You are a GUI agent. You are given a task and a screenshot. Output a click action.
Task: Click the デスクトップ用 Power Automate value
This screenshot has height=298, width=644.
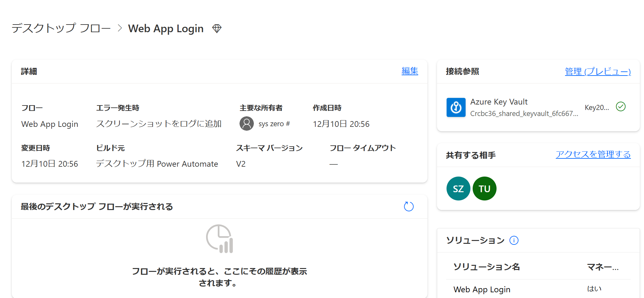coord(157,164)
